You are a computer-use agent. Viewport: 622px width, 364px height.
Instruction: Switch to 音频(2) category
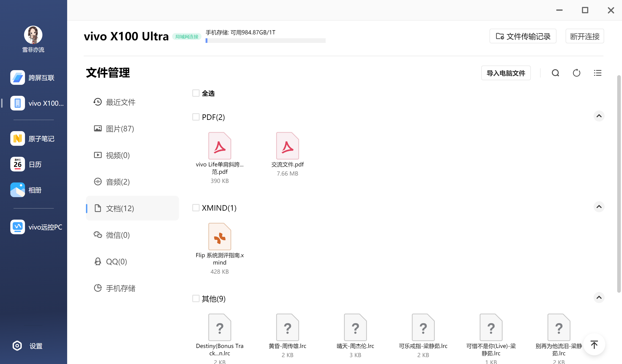coord(132,182)
